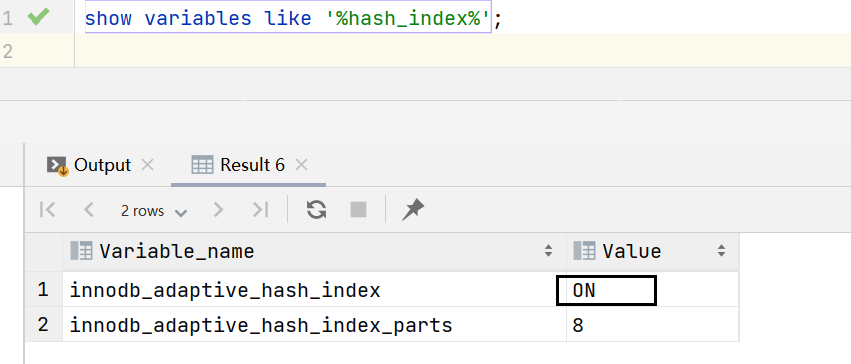The height and width of the screenshot is (364, 851).
Task: Go to previous page of results
Action: (x=88, y=209)
